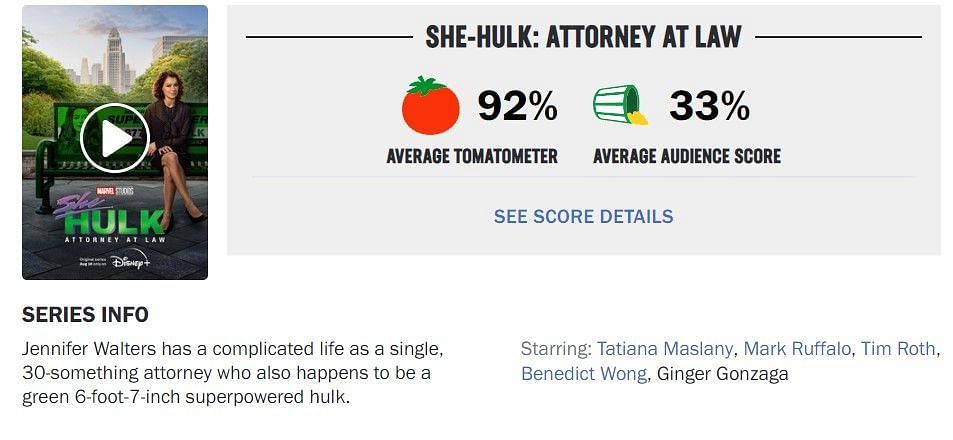Click the red tomato Tomatometer icon
The width and height of the screenshot is (953, 440).
click(430, 105)
